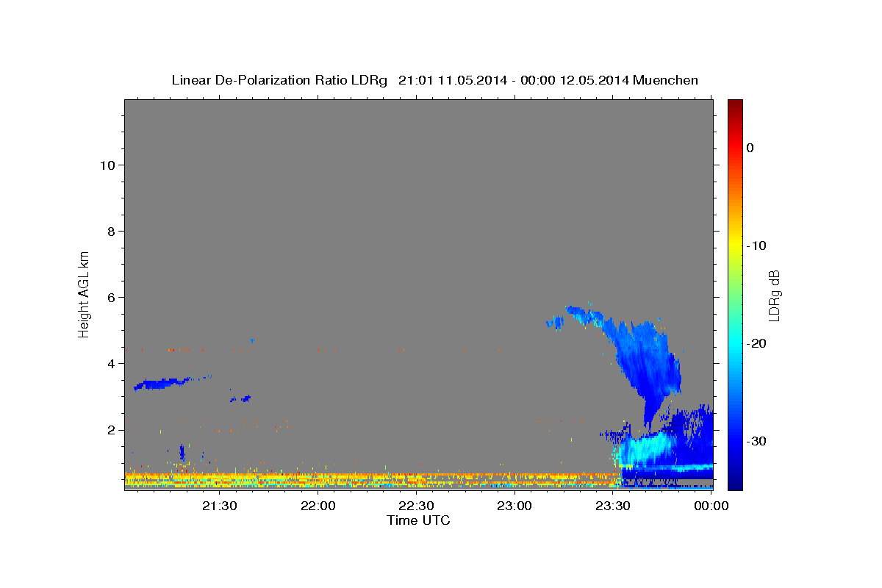The height and width of the screenshot is (588, 882).
Task: Click the 22:30 time tick label
Action: (416, 506)
